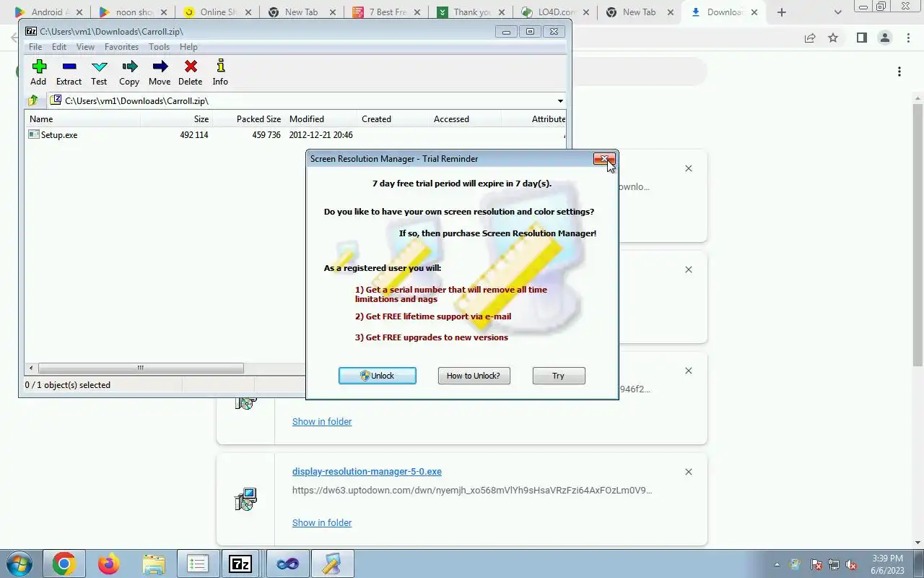924x578 pixels.
Task: Open display-resolution-manager-5-0.exe download link
Action: click(x=367, y=471)
